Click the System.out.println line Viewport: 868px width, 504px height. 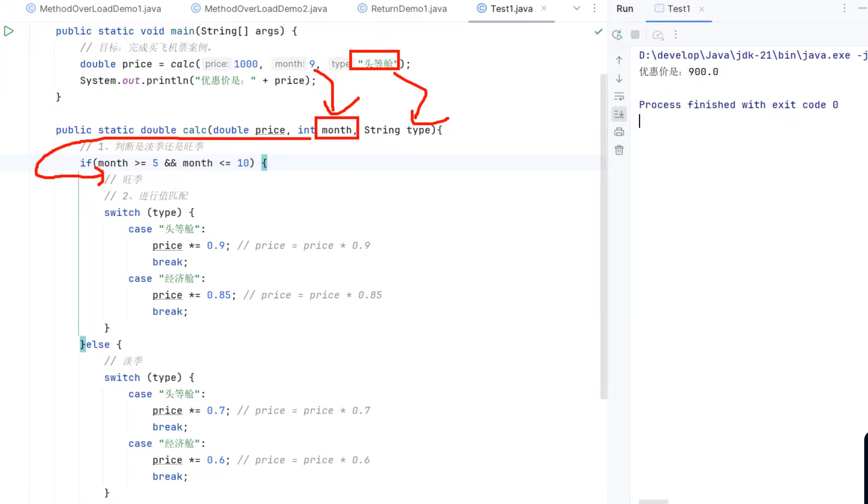(x=198, y=81)
